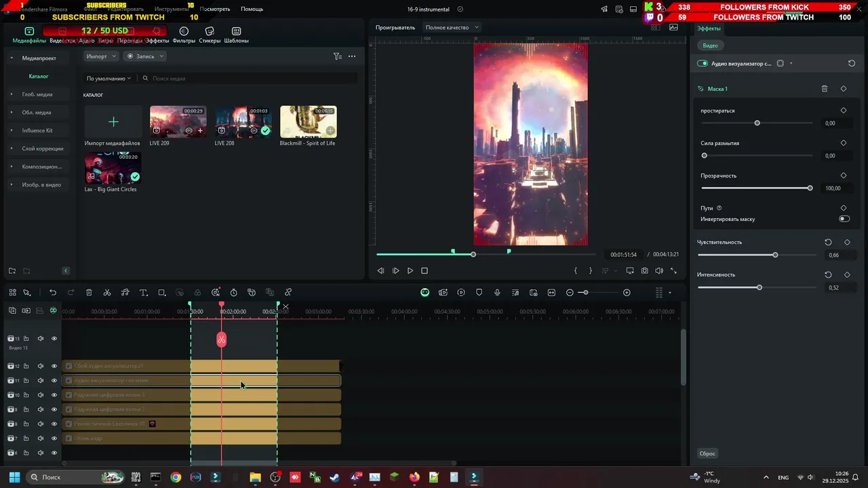Screen dimensions: 868x488
Task: Click the player volume speaker icon
Action: click(x=659, y=270)
